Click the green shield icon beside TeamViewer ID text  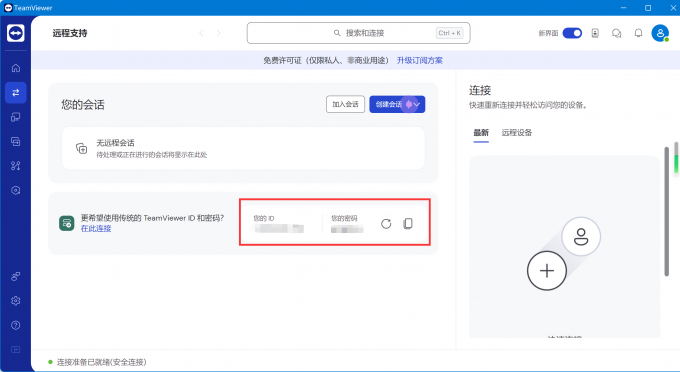pos(66,223)
